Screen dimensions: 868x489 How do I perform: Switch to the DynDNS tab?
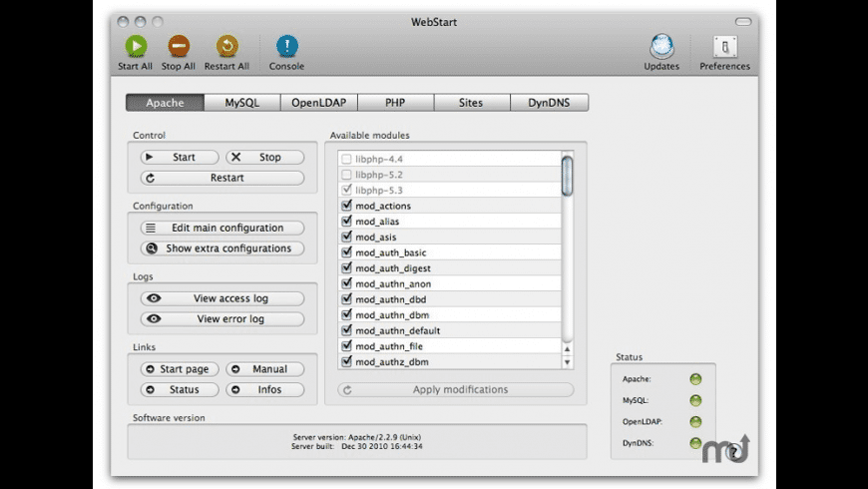pyautogui.click(x=549, y=103)
